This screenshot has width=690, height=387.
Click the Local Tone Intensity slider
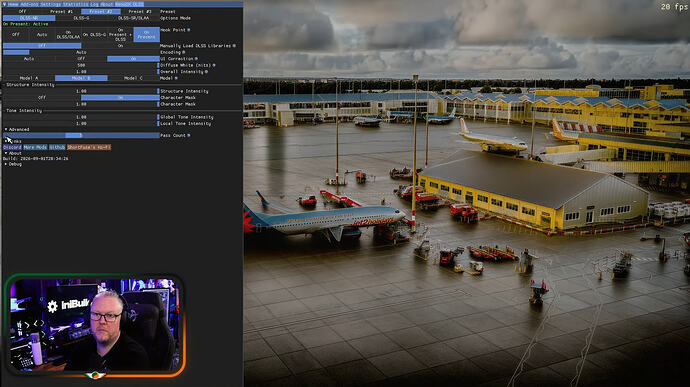81,124
